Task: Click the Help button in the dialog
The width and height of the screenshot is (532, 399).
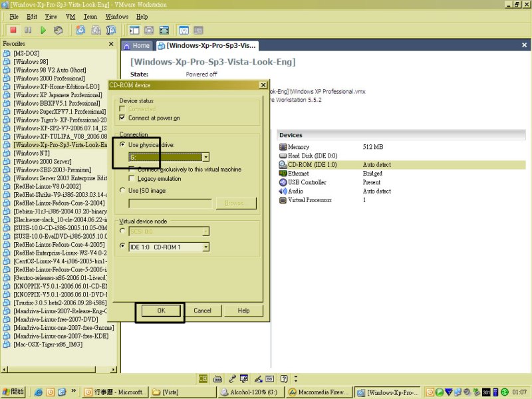Action: pos(243,311)
